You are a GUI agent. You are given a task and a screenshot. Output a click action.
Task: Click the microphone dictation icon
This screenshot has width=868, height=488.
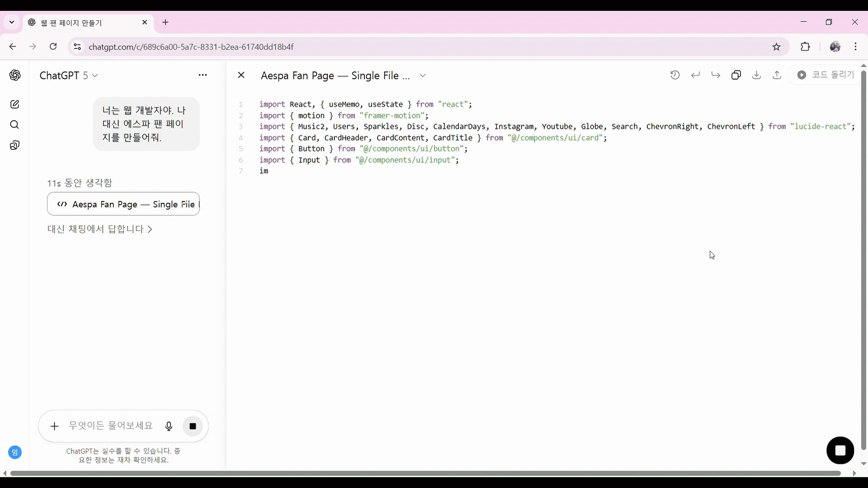pyautogui.click(x=169, y=426)
